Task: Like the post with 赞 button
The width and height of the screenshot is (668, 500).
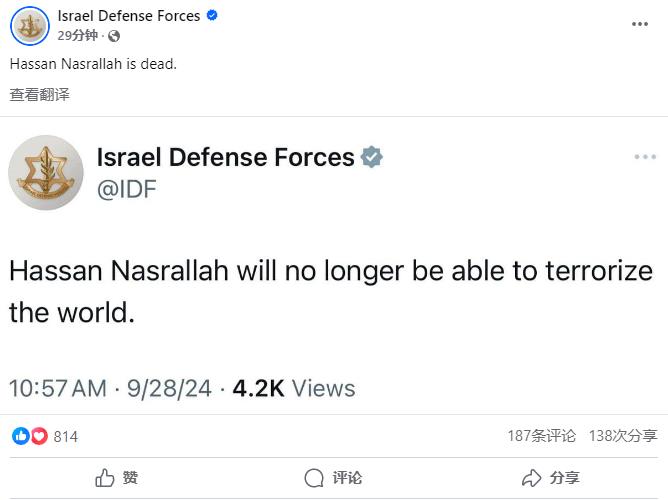Action: pyautogui.click(x=116, y=478)
